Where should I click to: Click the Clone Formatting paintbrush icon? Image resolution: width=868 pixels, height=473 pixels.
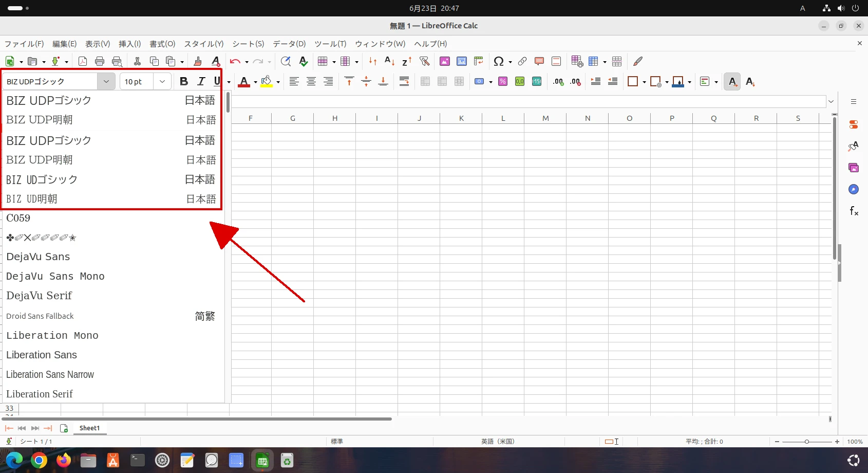coord(197,61)
